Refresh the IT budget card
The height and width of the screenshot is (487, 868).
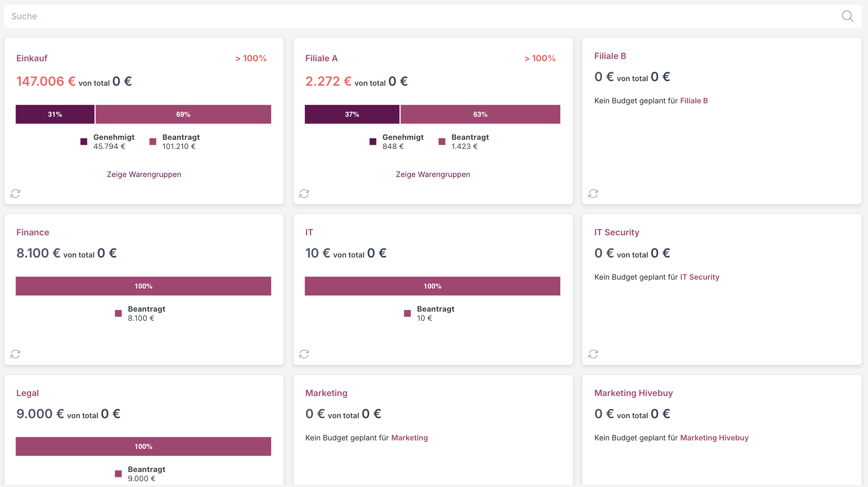(304, 354)
